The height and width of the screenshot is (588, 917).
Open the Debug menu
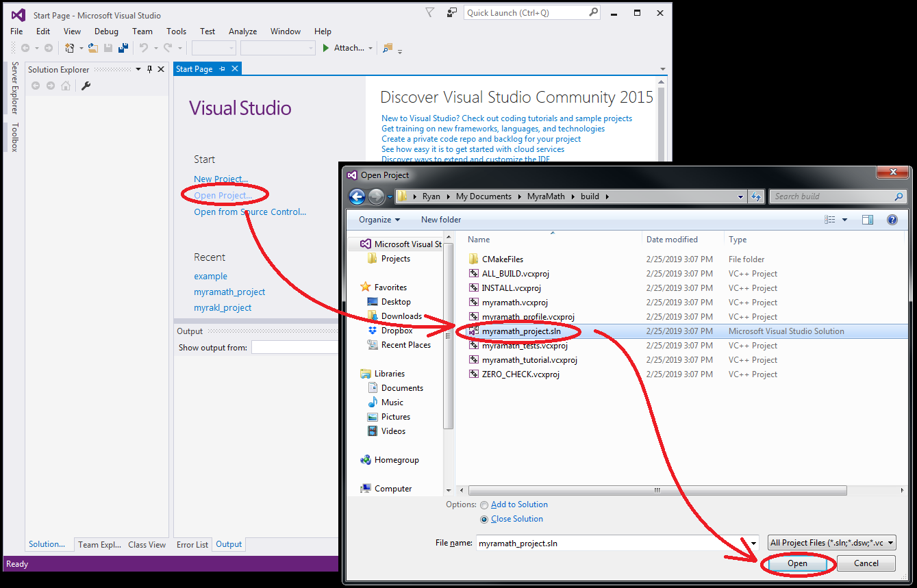(x=106, y=31)
